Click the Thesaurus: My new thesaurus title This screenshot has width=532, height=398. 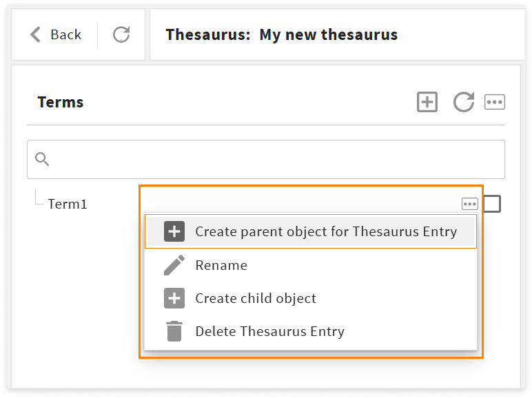[x=282, y=34]
